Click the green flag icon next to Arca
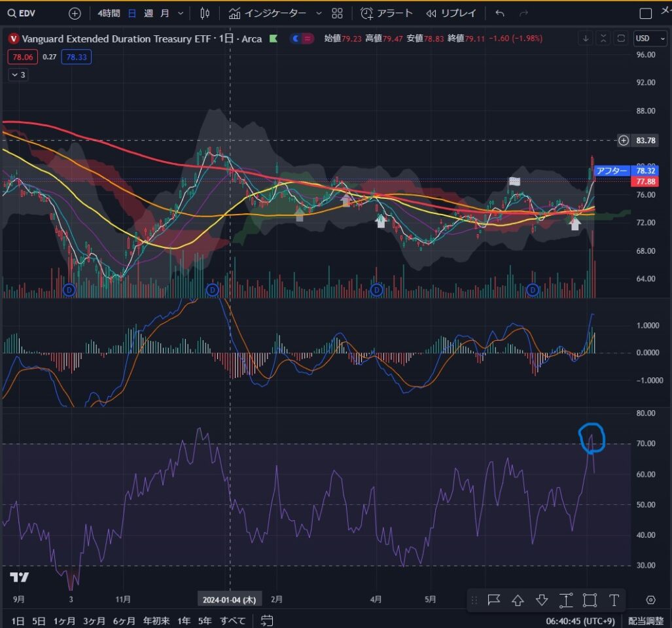Viewport: 672px width, 628px height. pos(274,39)
